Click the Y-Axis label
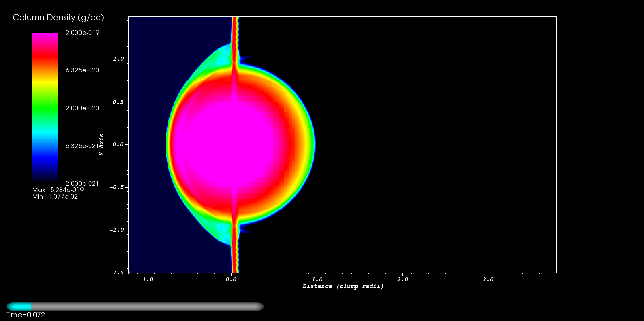This screenshot has width=644, height=321. pyautogui.click(x=101, y=145)
